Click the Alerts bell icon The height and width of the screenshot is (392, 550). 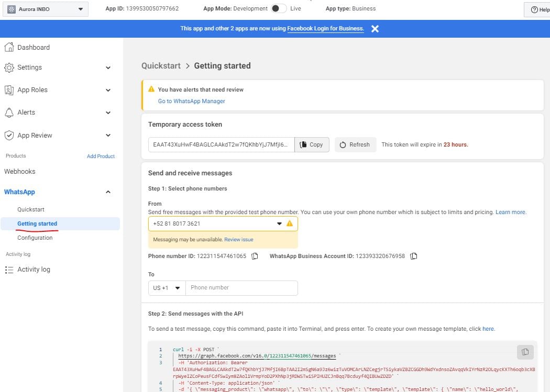tap(9, 113)
